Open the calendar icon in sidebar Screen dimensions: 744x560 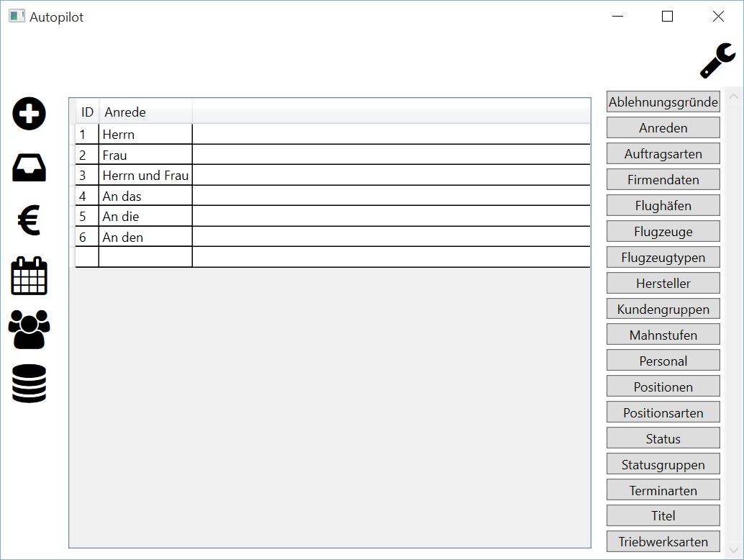coord(29,276)
